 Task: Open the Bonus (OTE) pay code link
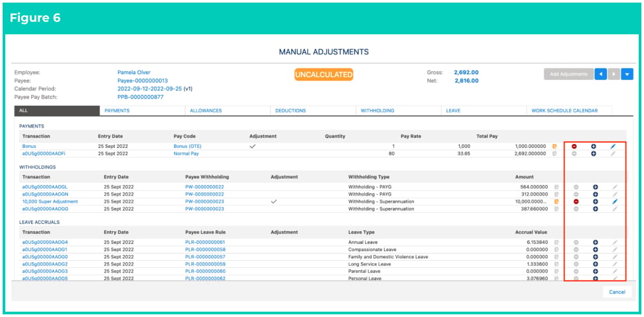tap(187, 147)
